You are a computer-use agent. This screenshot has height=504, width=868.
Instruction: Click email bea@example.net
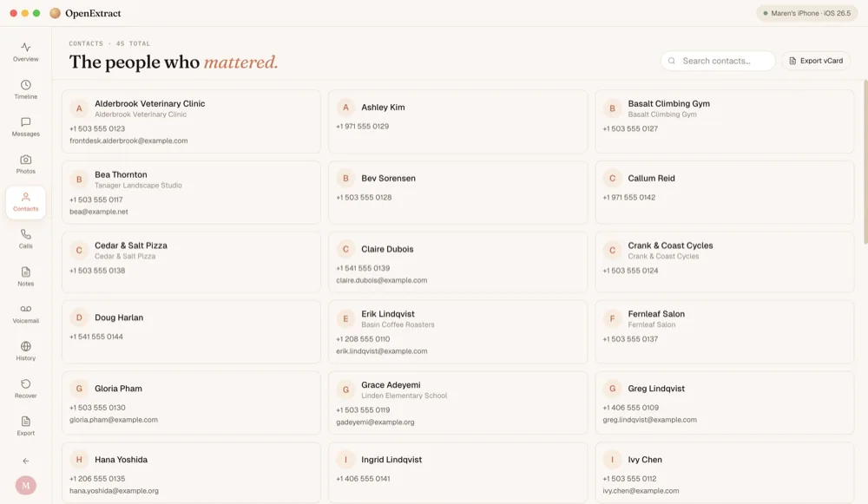pyautogui.click(x=99, y=212)
